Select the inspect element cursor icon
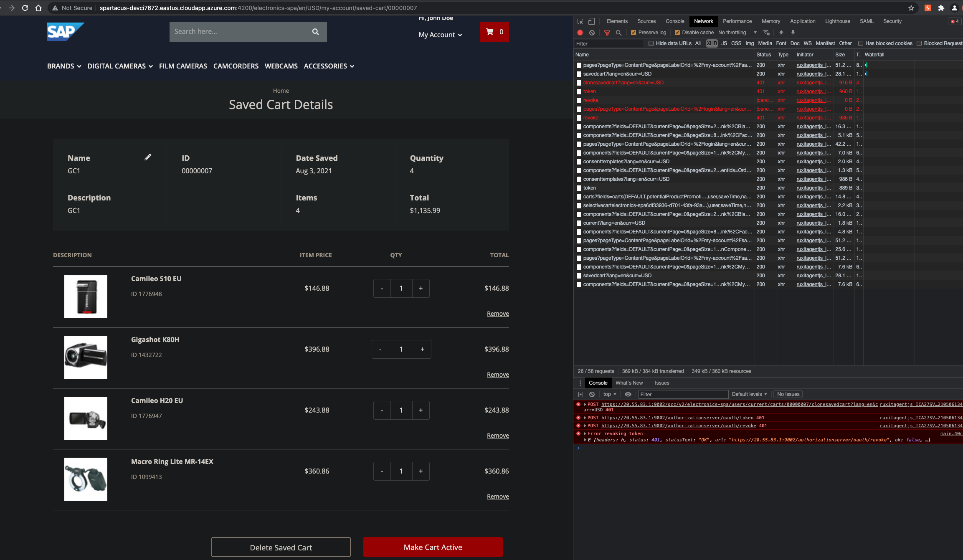 pyautogui.click(x=580, y=21)
